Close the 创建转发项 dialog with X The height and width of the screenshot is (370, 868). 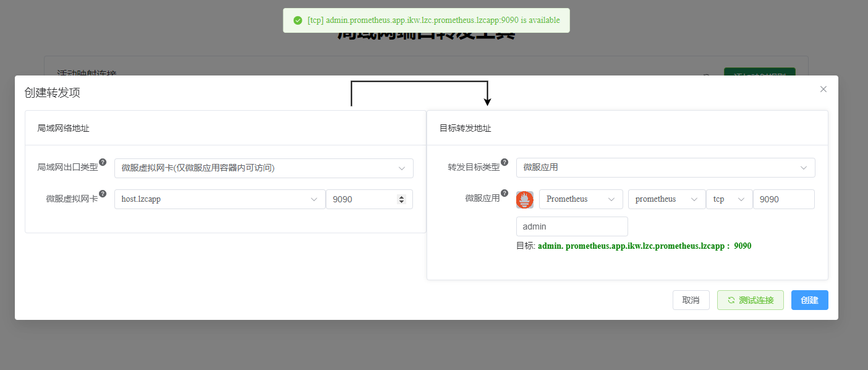823,89
